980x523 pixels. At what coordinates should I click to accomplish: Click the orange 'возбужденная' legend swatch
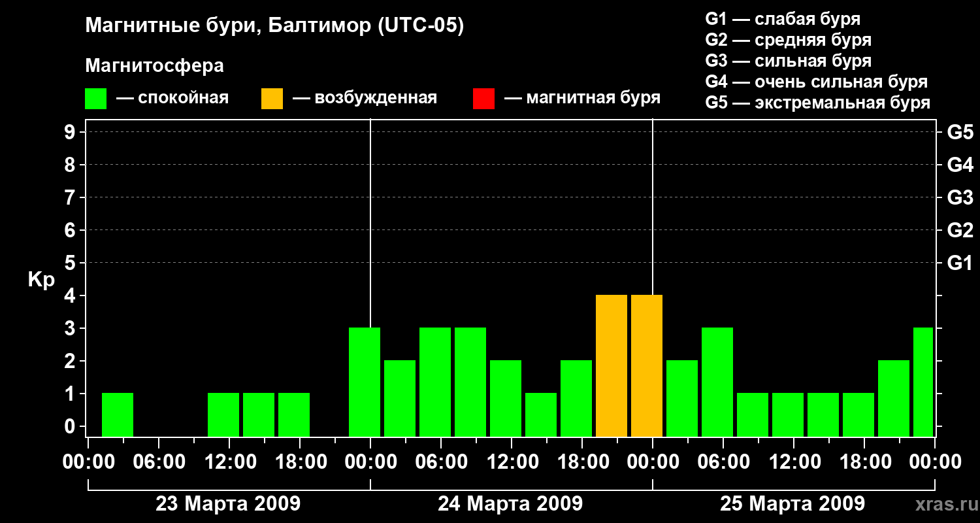272,99
